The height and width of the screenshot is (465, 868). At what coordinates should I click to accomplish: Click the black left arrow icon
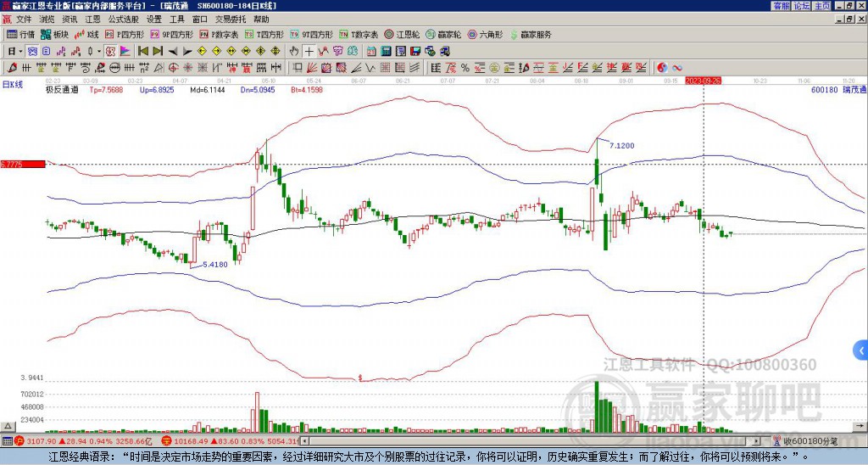173,52
